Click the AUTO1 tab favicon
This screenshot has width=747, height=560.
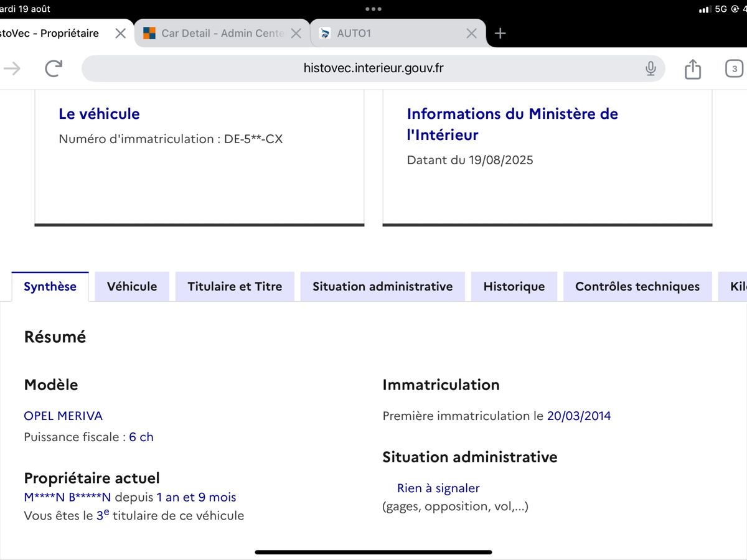tap(324, 34)
